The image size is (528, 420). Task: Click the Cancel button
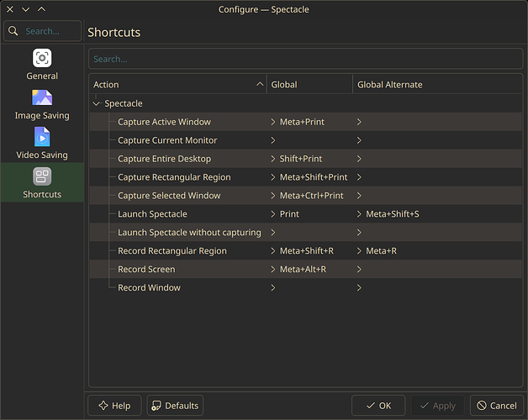(497, 406)
